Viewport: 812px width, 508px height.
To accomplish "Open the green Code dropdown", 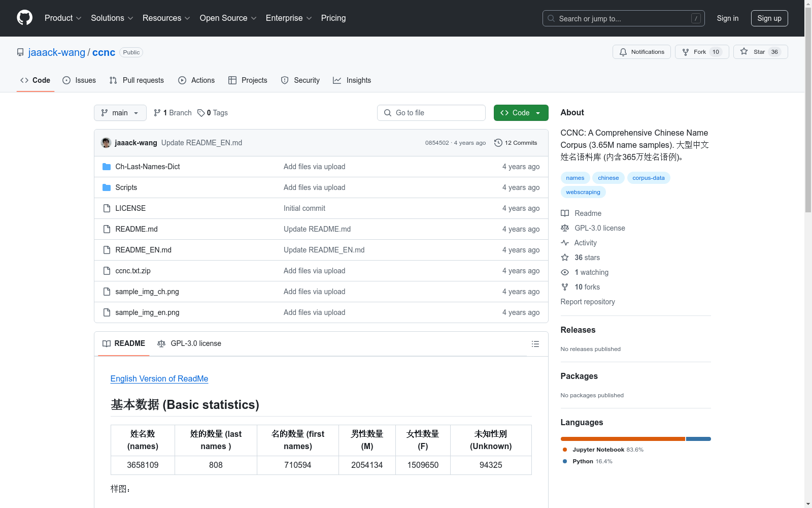I will (x=521, y=113).
